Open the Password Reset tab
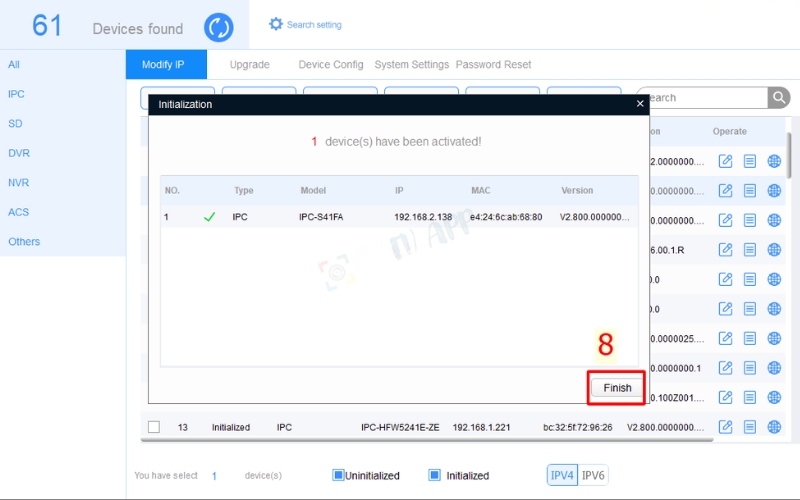Screen dimensions: 800x500 [x=493, y=64]
